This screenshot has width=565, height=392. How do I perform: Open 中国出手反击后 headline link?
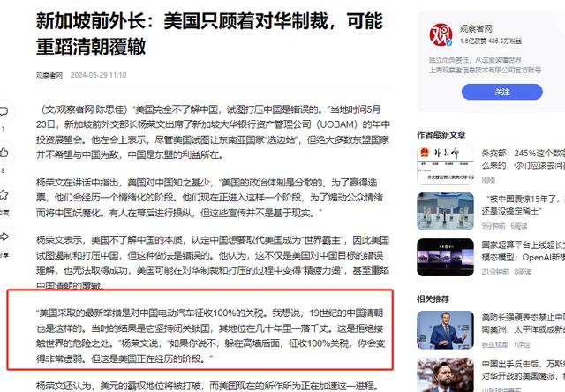coord(524,370)
